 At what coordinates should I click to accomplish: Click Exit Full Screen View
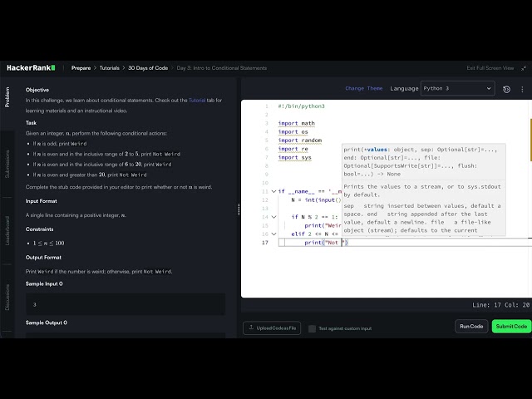click(x=490, y=68)
